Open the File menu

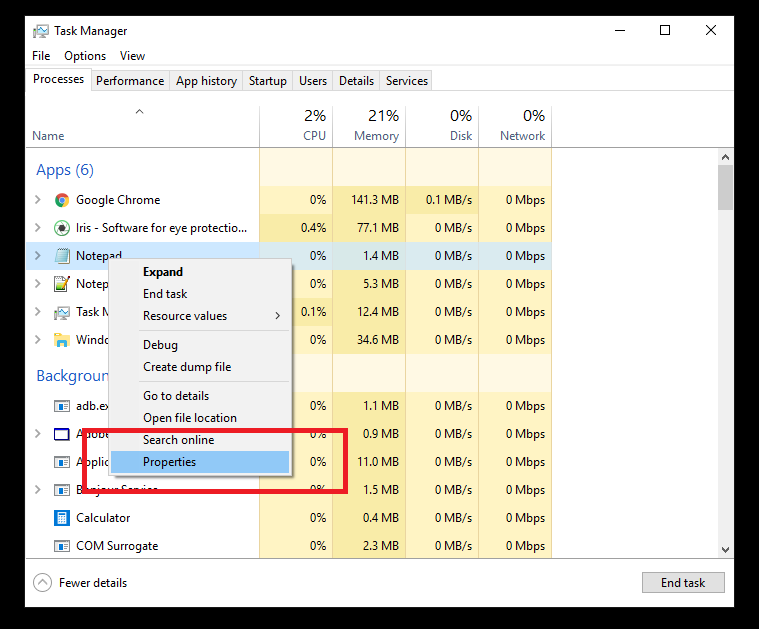(41, 56)
